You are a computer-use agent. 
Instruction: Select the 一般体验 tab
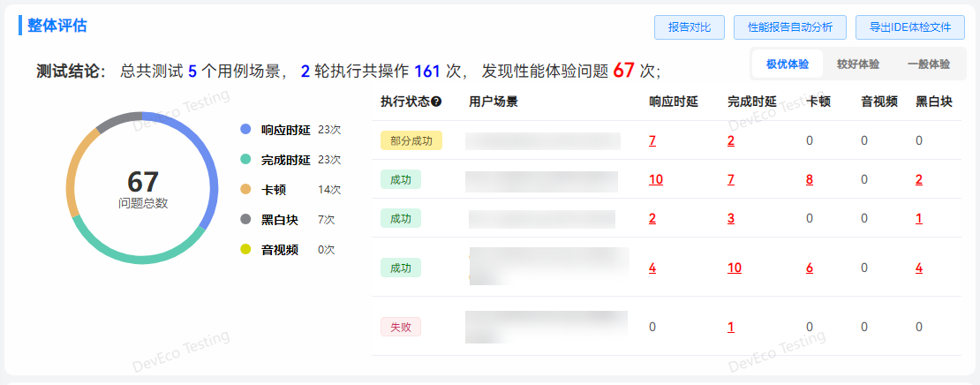(x=928, y=64)
